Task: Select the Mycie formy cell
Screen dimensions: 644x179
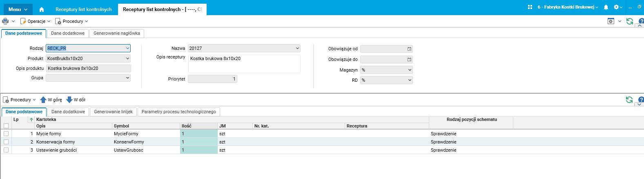Action: click(x=74, y=134)
